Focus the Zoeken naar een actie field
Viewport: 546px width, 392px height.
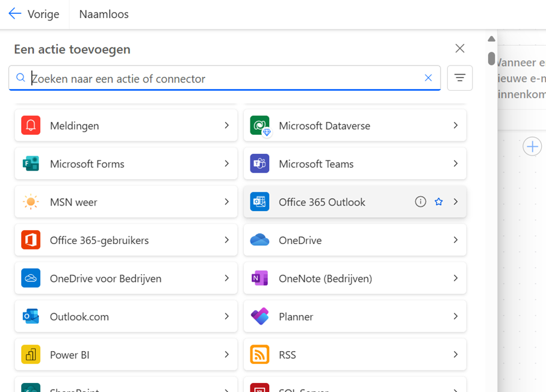(225, 78)
